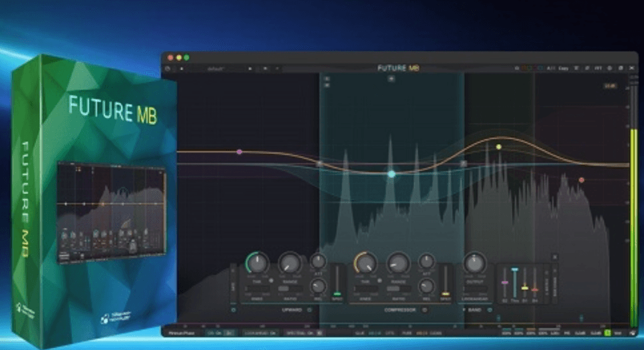Click the link icon beside Upward THR
644x350 pixels.
click(271, 281)
